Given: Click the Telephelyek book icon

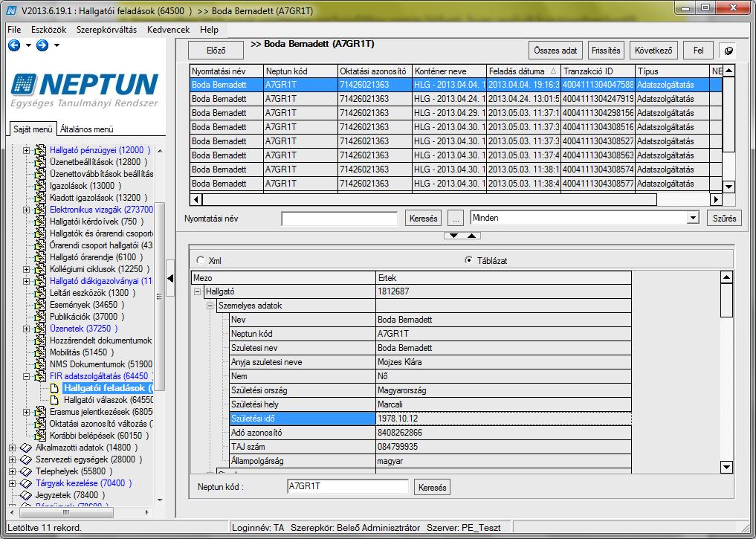Looking at the screenshot, I should click(26, 471).
